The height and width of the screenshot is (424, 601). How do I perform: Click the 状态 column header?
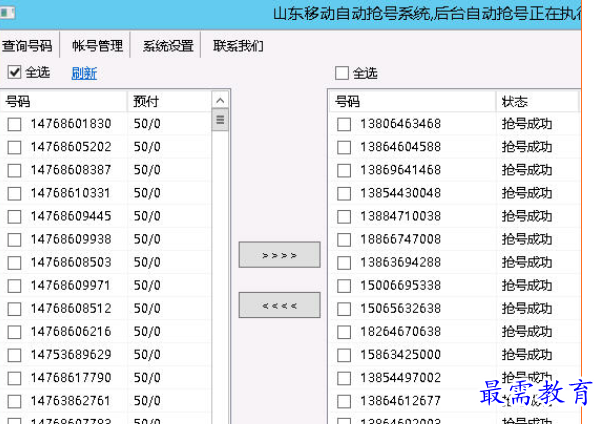537,102
